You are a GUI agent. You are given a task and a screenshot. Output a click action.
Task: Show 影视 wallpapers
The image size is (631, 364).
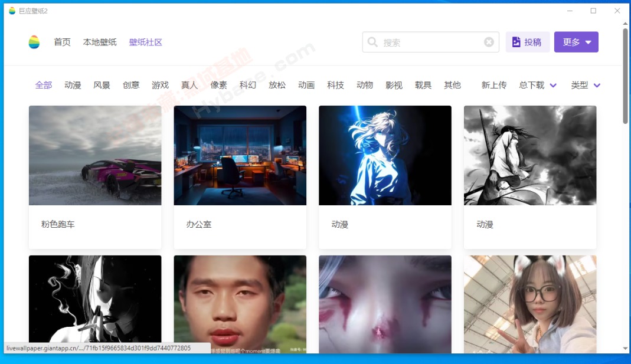click(x=394, y=86)
